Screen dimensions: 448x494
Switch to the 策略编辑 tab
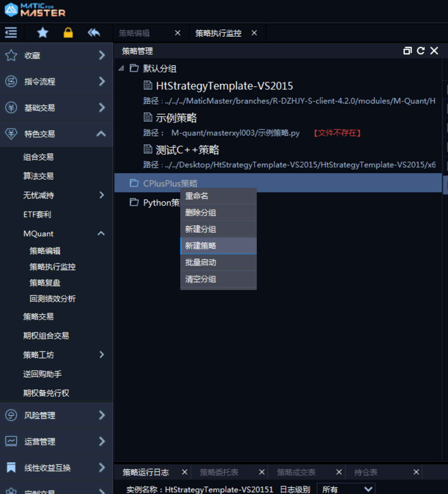tap(134, 33)
